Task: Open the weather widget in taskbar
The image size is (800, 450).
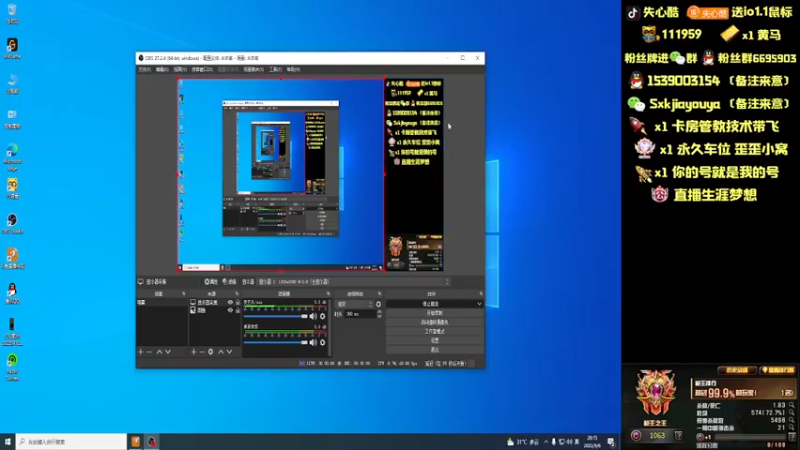Action: [523, 442]
